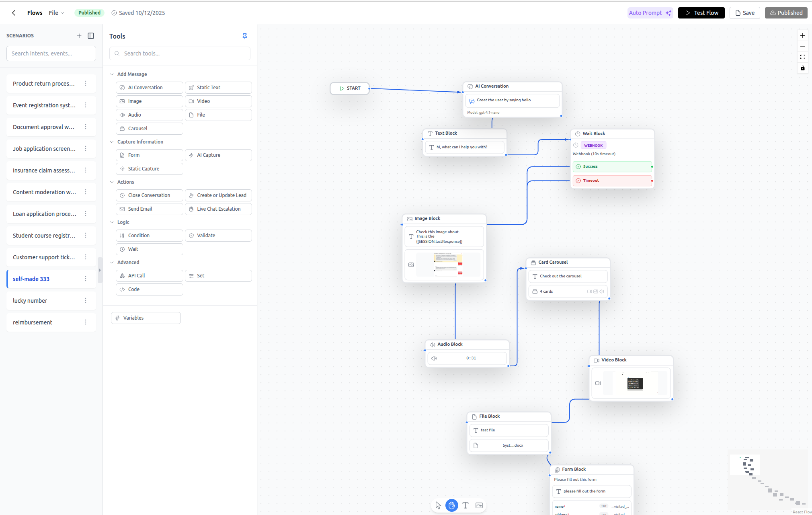This screenshot has width=812, height=515.
Task: Click the Flows menu item
Action: click(x=35, y=12)
